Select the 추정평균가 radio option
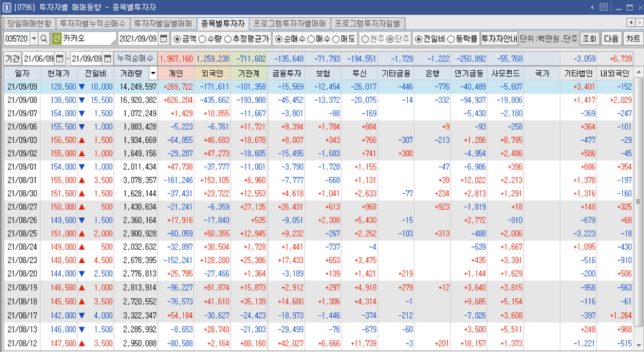Image resolution: width=644 pixels, height=352 pixels. (x=227, y=39)
